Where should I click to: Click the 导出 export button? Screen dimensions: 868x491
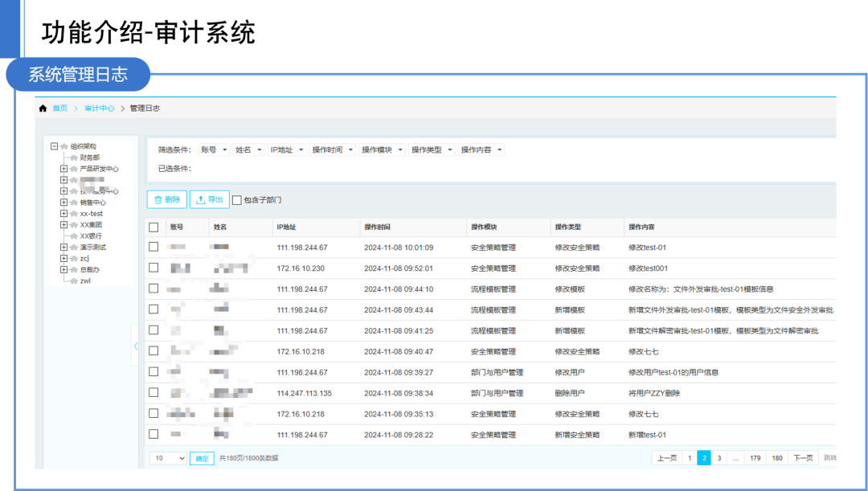[209, 200]
